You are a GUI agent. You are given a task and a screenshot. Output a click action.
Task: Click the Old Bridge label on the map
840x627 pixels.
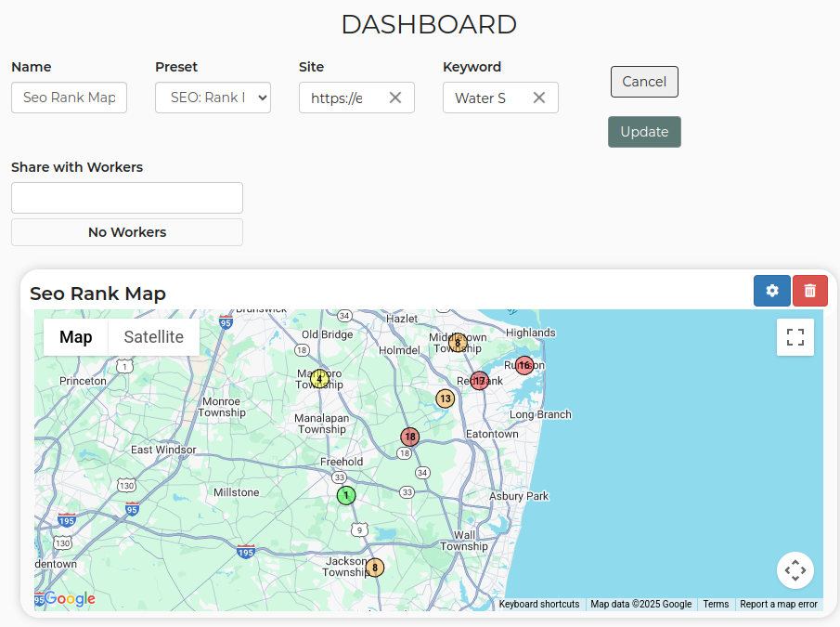point(327,334)
